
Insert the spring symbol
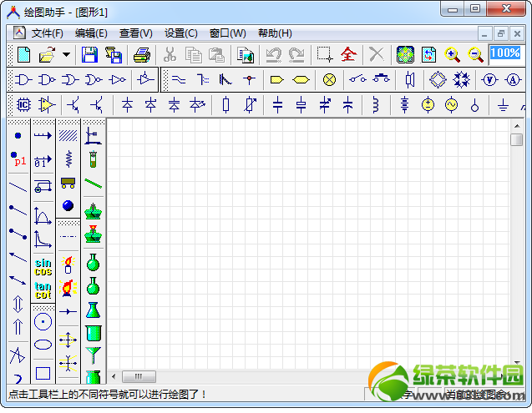tap(68, 159)
